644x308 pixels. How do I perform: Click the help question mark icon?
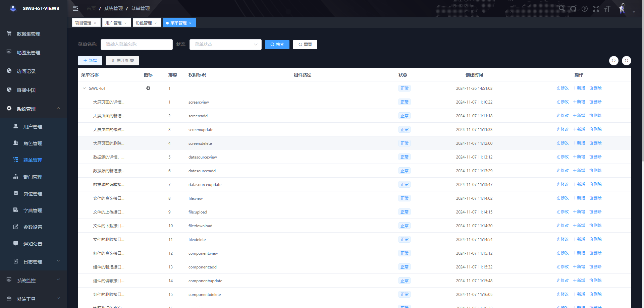[x=585, y=9]
